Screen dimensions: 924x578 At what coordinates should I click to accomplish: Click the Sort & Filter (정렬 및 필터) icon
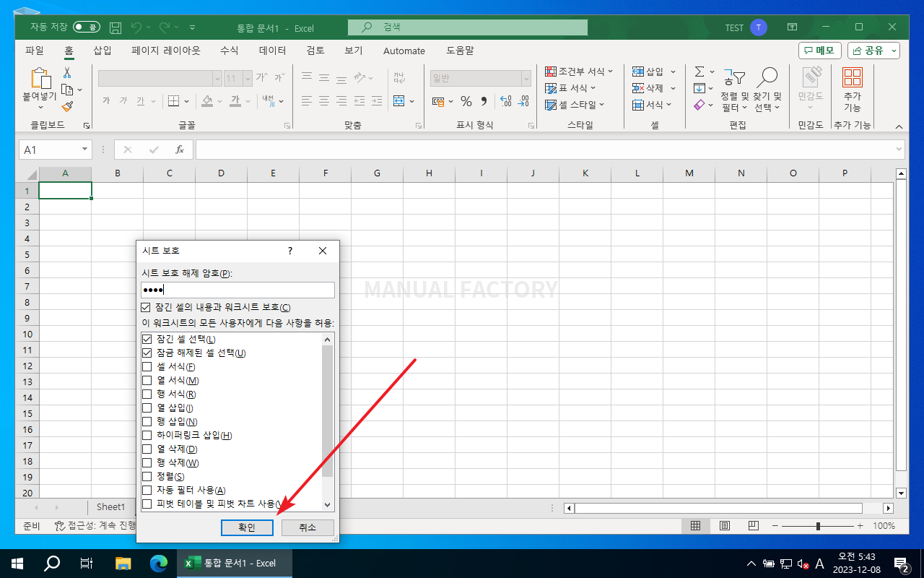tap(735, 77)
